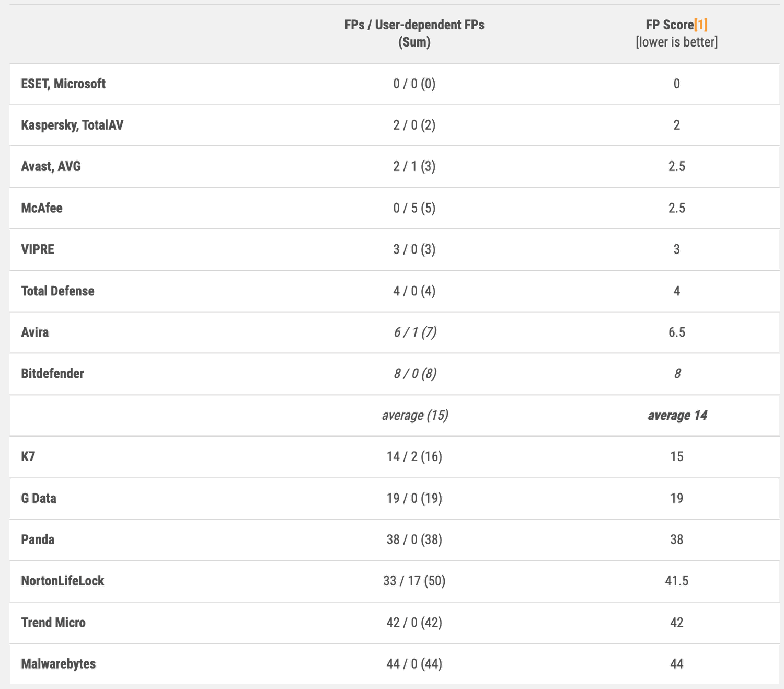784x689 pixels.
Task: Click the Avast, AVG vendor name
Action: [51, 166]
